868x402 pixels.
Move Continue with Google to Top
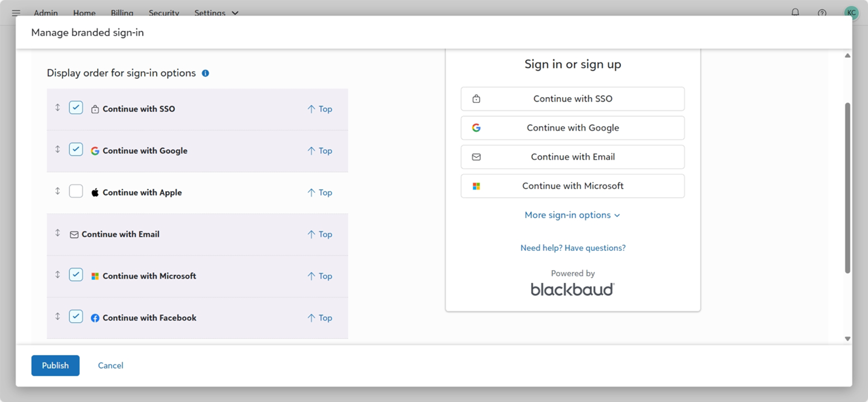pyautogui.click(x=320, y=151)
